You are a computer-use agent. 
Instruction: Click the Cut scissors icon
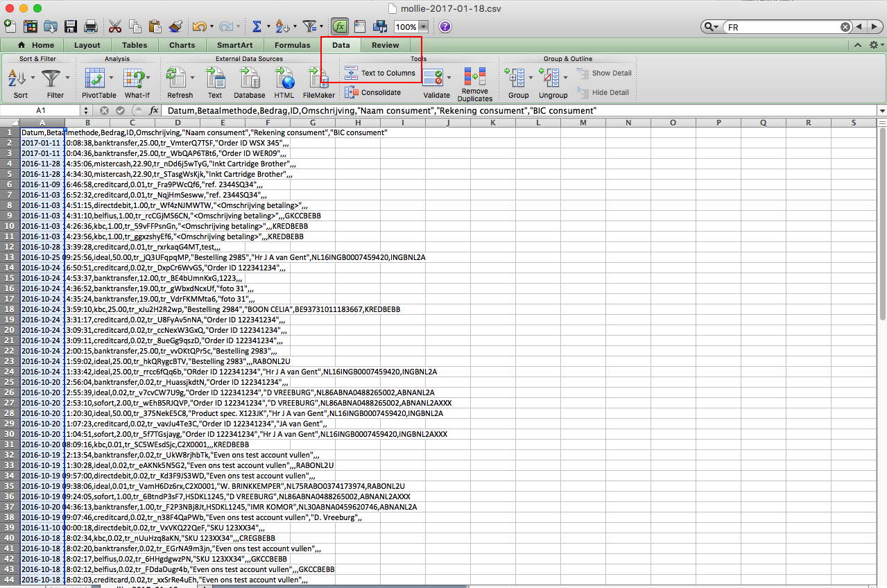coord(115,27)
